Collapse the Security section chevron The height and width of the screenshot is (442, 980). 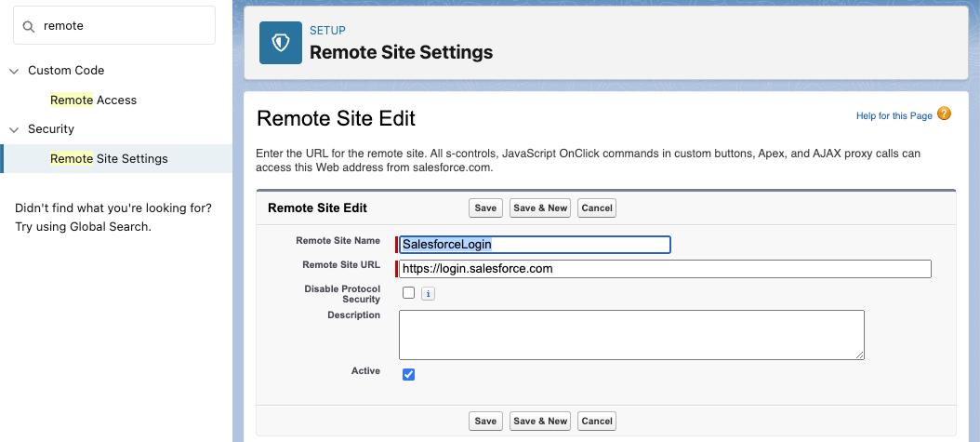point(14,129)
